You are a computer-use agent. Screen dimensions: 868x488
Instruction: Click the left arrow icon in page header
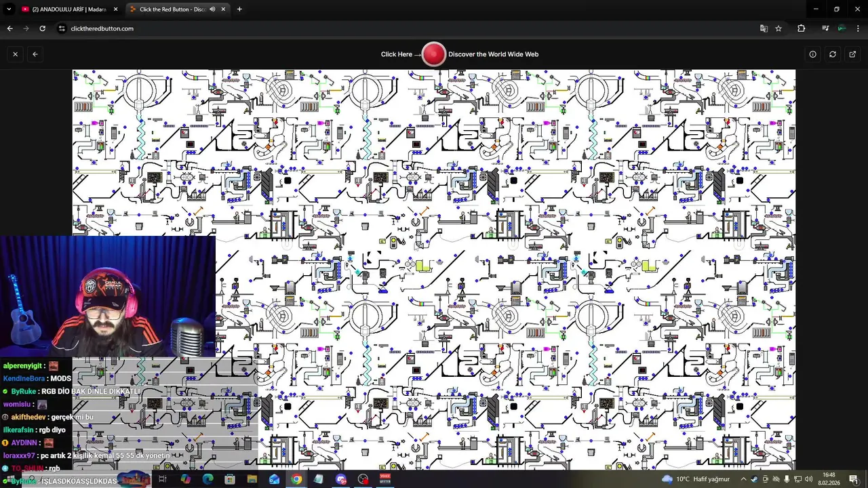click(x=35, y=54)
